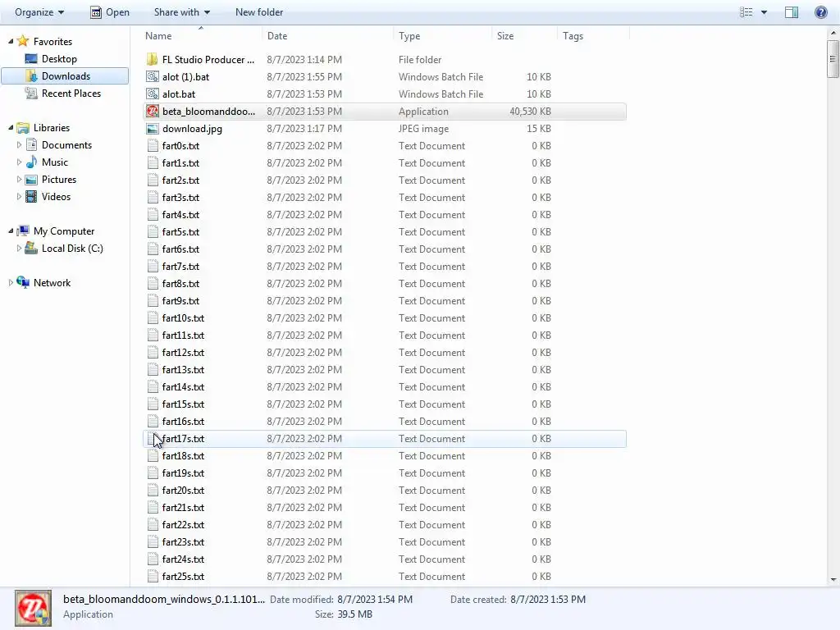Click the scrollbar up arrow
The height and width of the screenshot is (630, 840).
pos(833,33)
